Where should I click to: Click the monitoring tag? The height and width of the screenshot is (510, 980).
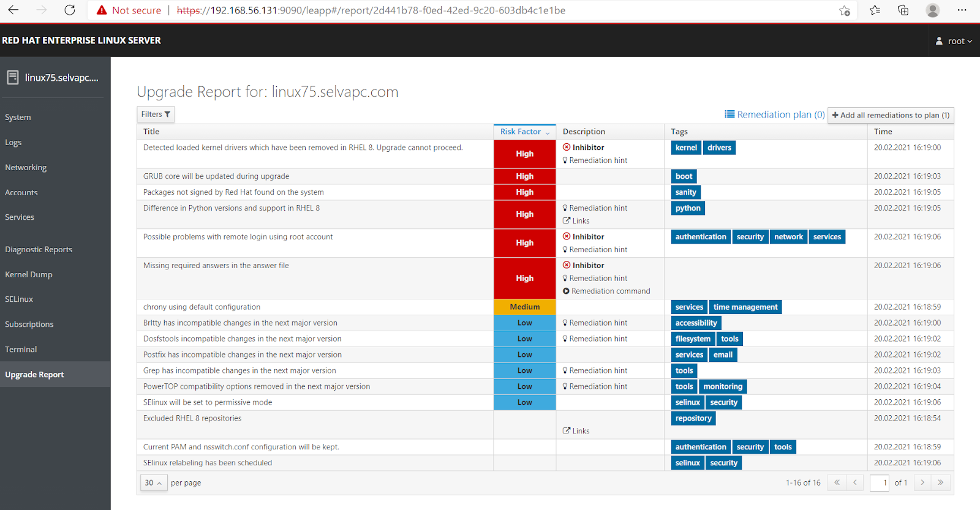[723, 387]
